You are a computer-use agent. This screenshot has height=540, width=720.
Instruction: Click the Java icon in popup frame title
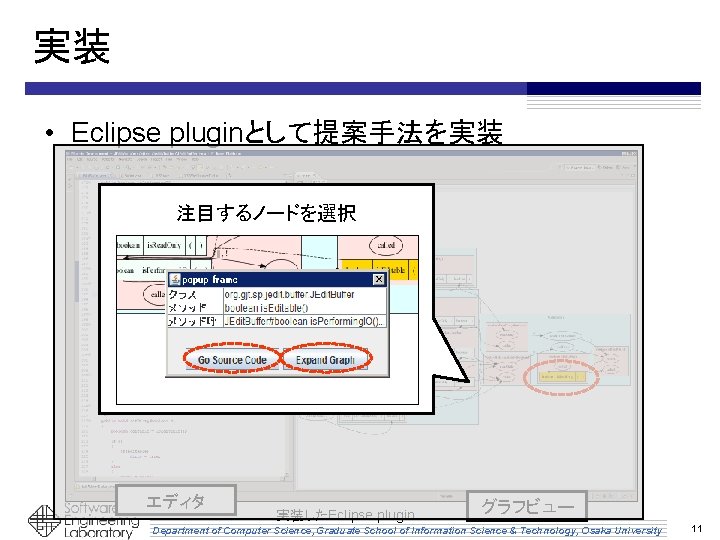click(174, 279)
